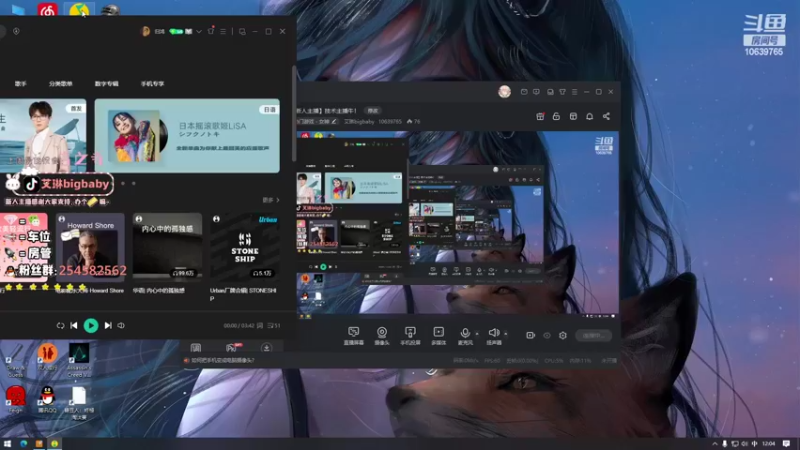The height and width of the screenshot is (450, 800).
Task: Open the 分类歌单 tab
Action: tap(61, 84)
